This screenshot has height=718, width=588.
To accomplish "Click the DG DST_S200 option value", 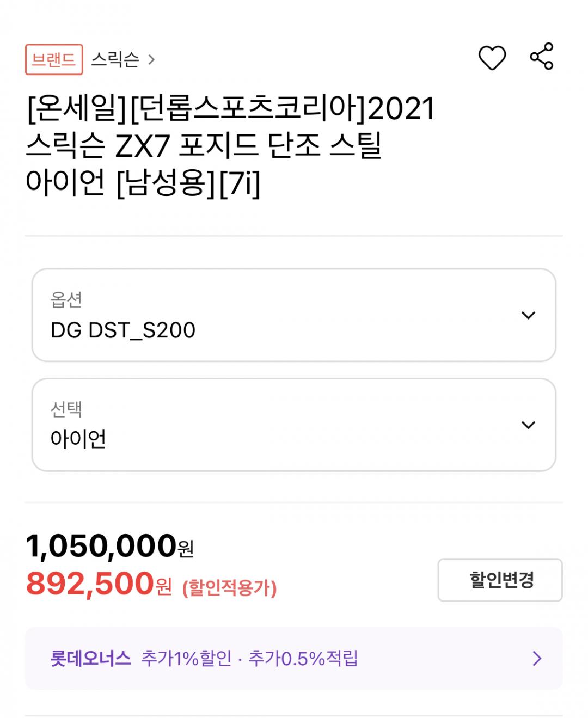I will [123, 330].
